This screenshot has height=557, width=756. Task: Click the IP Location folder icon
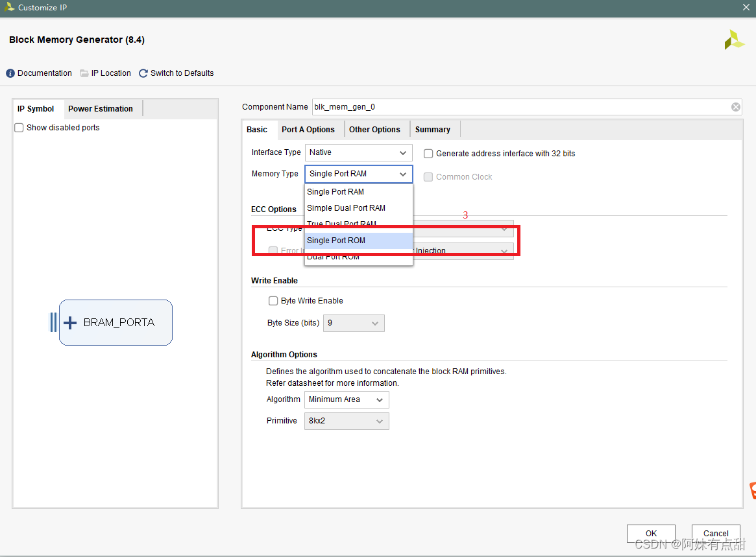coord(84,73)
